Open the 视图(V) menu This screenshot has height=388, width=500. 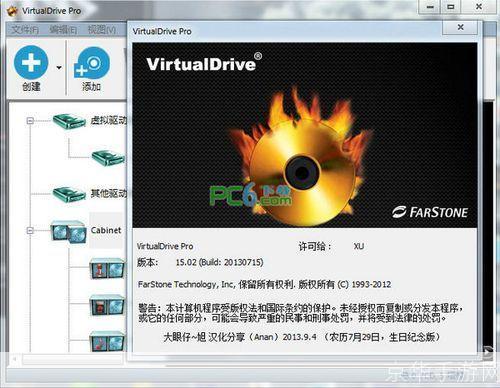click(x=102, y=30)
